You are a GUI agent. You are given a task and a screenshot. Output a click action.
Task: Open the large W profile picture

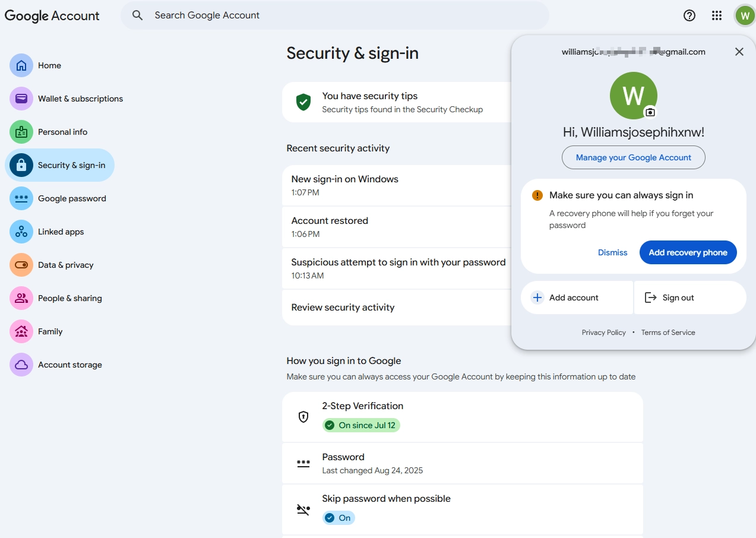[634, 96]
